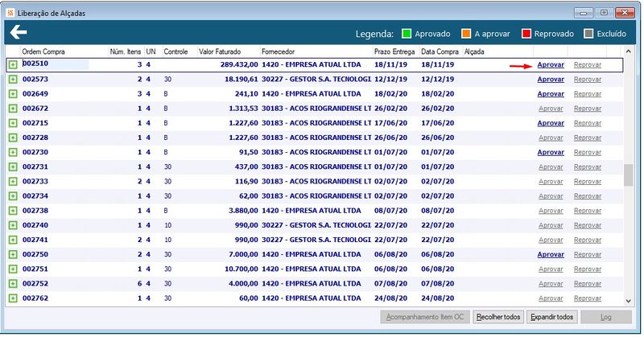Expand order 002733 row

pos(13,182)
